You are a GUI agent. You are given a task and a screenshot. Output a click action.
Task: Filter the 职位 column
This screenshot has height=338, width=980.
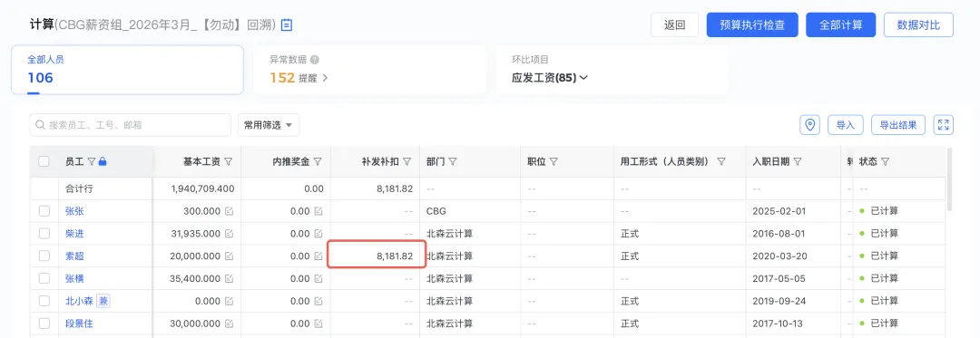554,161
